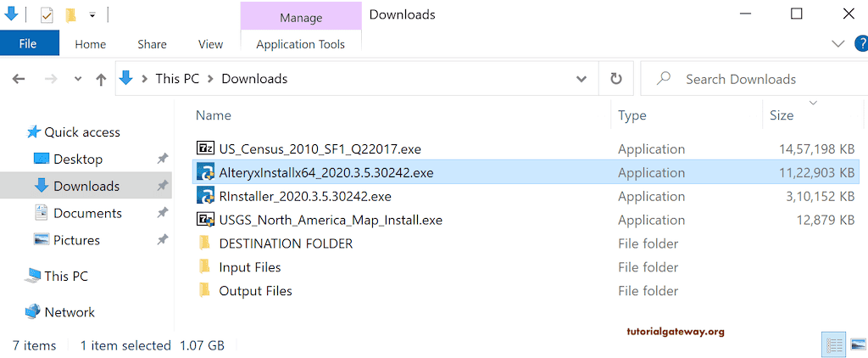This screenshot has width=868, height=358.
Task: Click the 3,10,152 KB size value
Action: coord(821,197)
